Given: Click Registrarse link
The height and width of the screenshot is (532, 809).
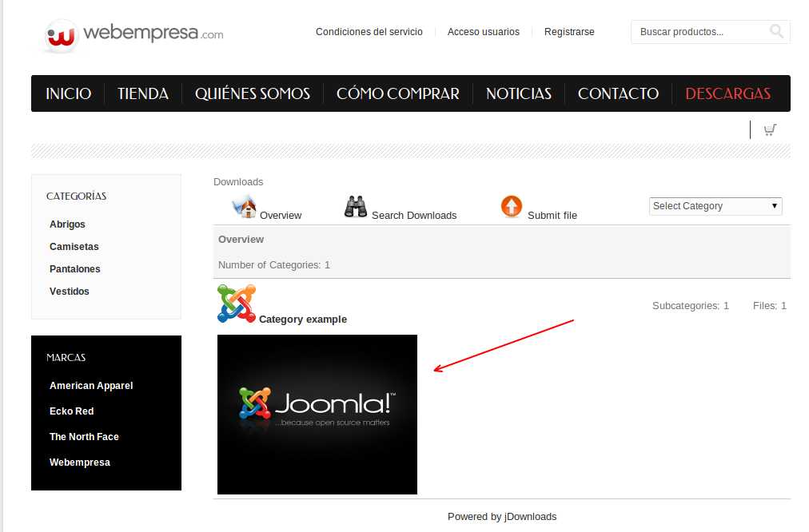Looking at the screenshot, I should coord(569,32).
